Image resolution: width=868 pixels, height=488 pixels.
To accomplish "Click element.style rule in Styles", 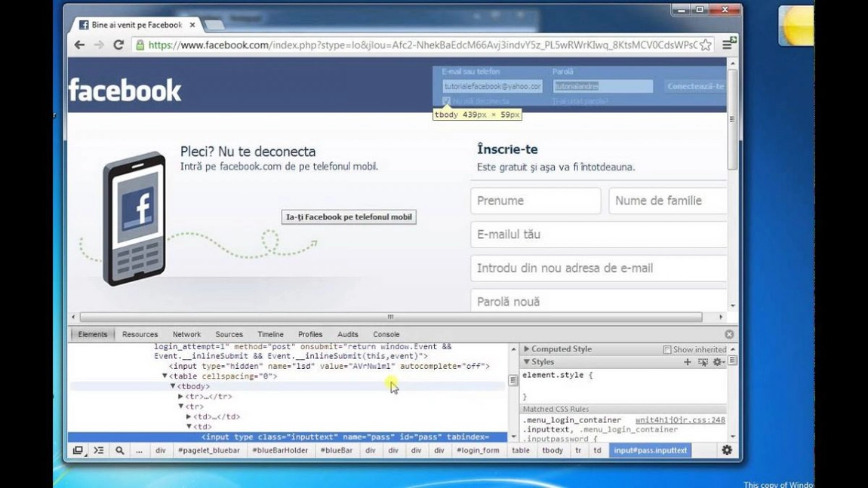I will tap(557, 375).
